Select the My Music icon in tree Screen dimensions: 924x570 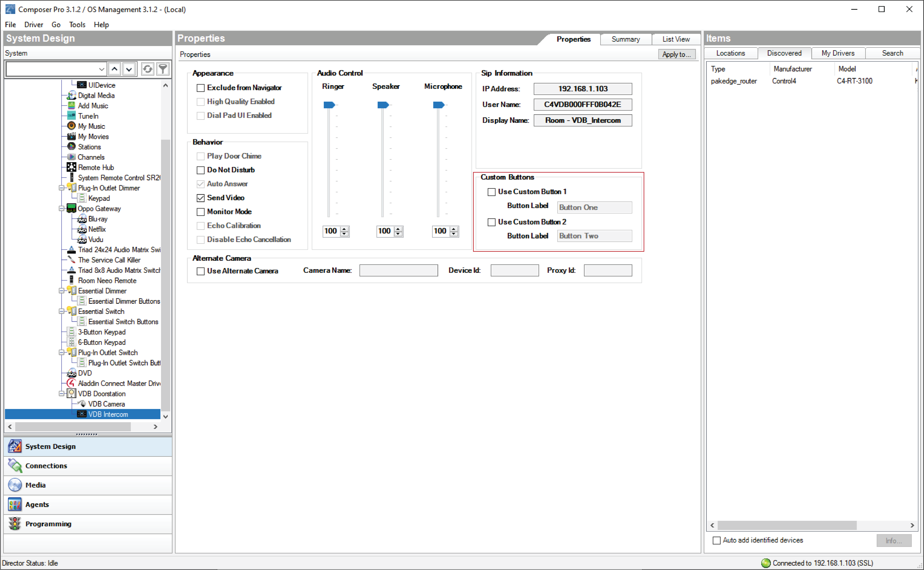(71, 126)
